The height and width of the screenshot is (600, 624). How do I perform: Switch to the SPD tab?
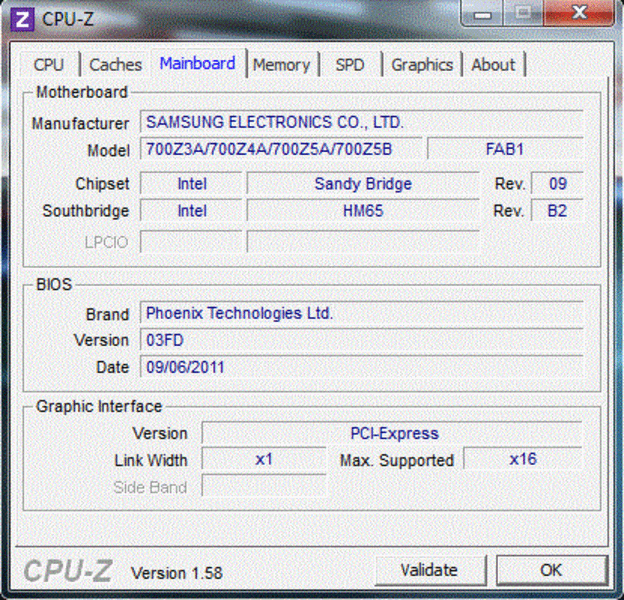[x=350, y=64]
